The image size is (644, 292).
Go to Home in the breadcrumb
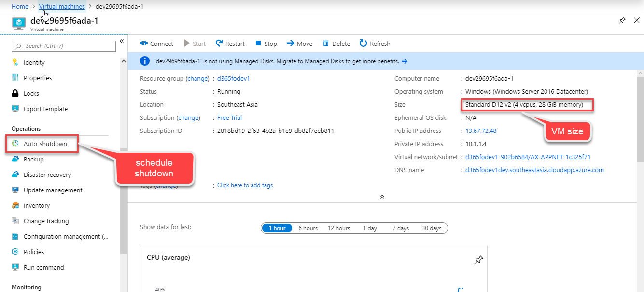pos(20,6)
